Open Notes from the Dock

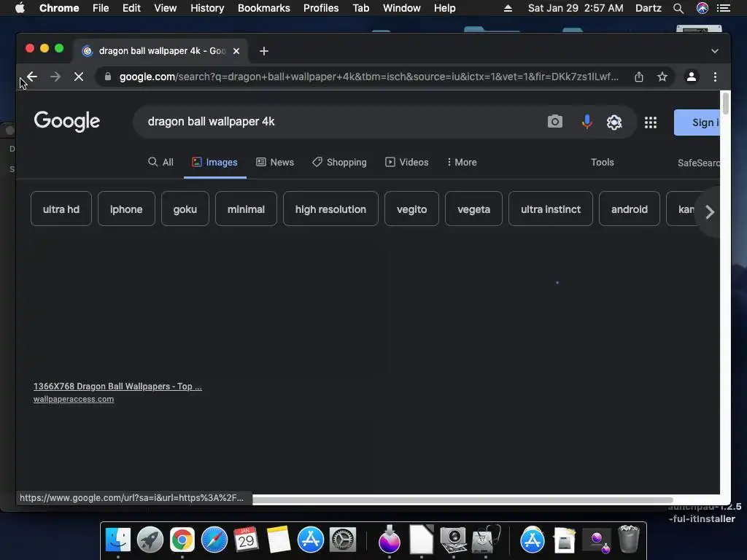[278, 540]
